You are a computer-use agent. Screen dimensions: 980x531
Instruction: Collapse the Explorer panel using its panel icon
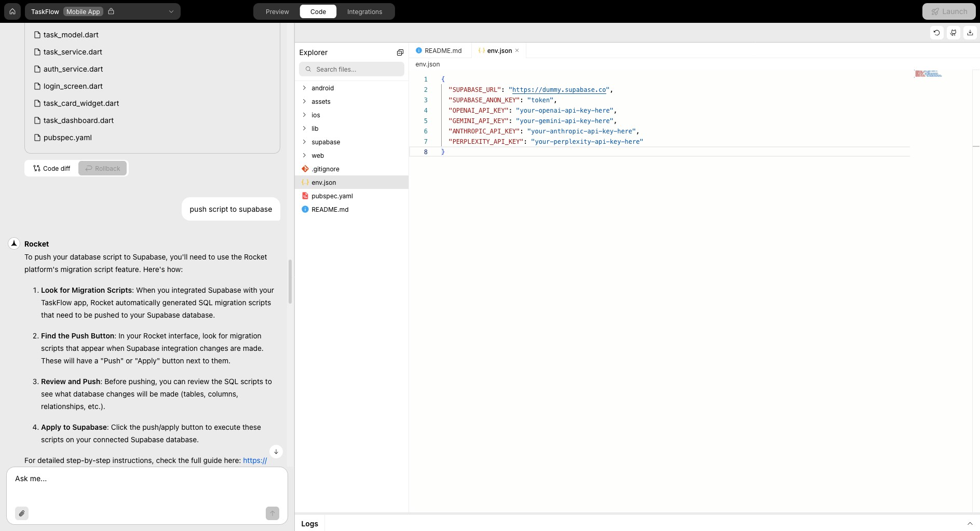400,52
